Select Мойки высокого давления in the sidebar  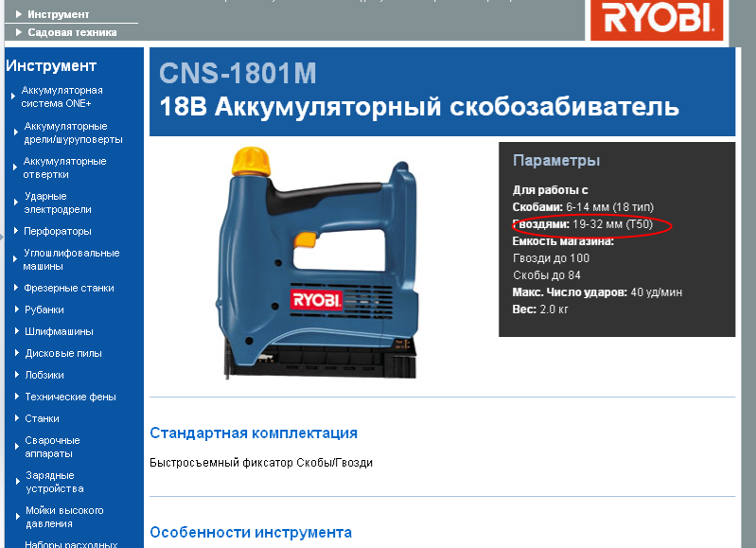click(64, 517)
